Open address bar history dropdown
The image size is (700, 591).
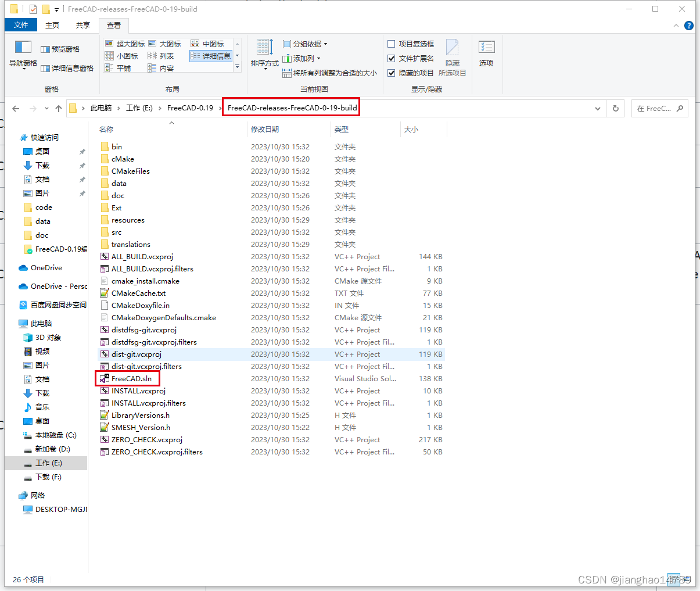tap(598, 109)
